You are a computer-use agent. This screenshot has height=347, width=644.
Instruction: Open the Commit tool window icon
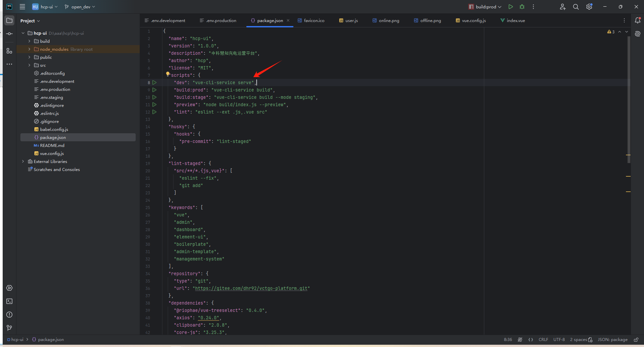click(9, 34)
